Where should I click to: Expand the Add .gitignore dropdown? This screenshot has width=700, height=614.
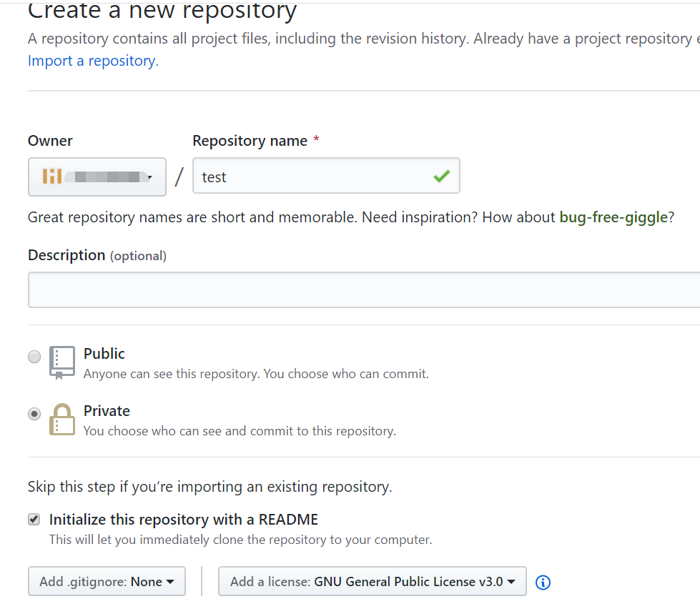point(107,581)
